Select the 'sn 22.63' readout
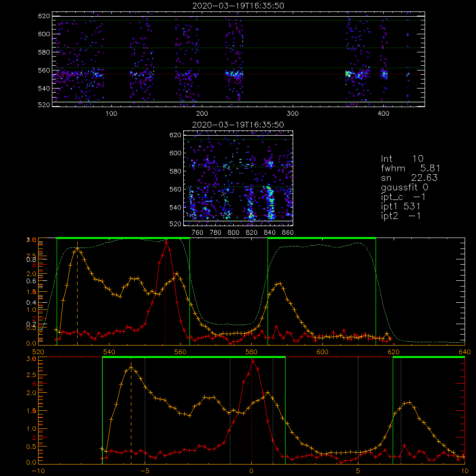Screen dimensions: 476x476 tap(409, 178)
